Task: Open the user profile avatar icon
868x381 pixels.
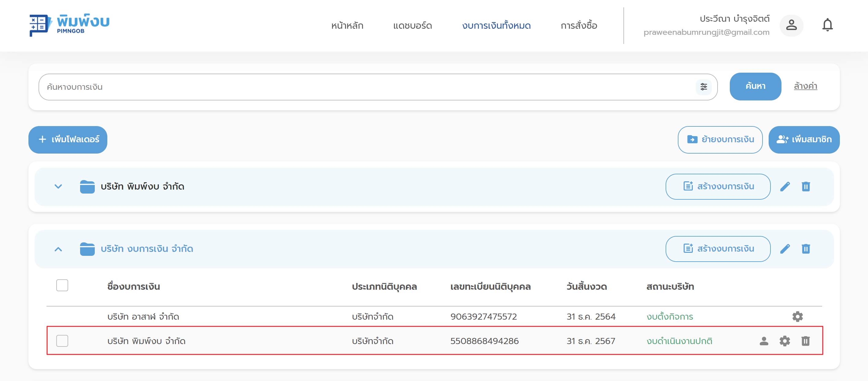Action: click(x=791, y=25)
